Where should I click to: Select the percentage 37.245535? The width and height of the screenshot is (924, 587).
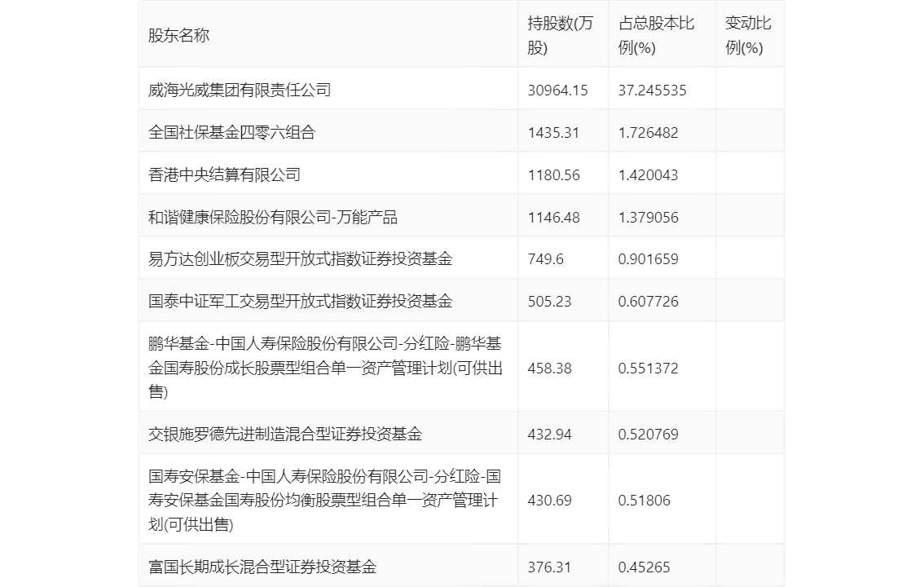(653, 90)
